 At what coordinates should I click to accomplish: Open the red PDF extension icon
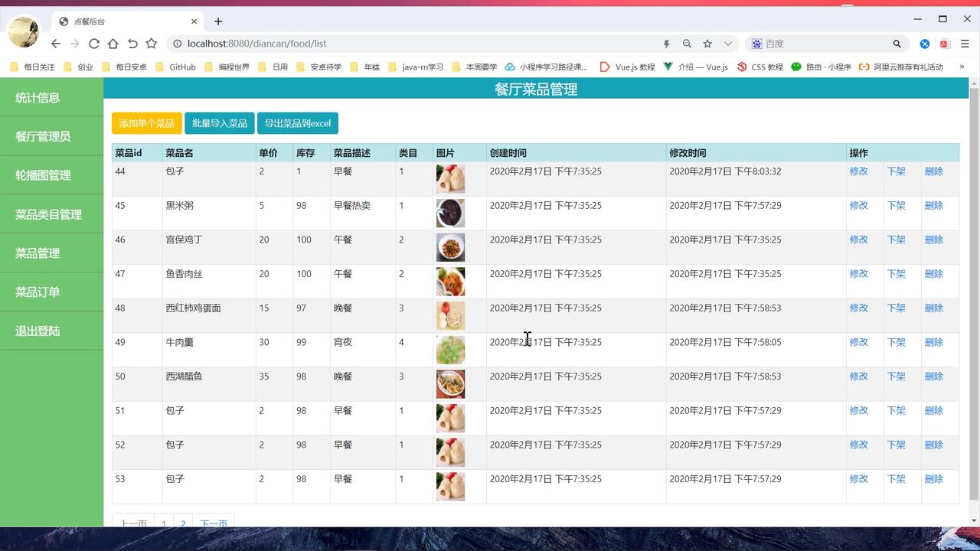(945, 44)
